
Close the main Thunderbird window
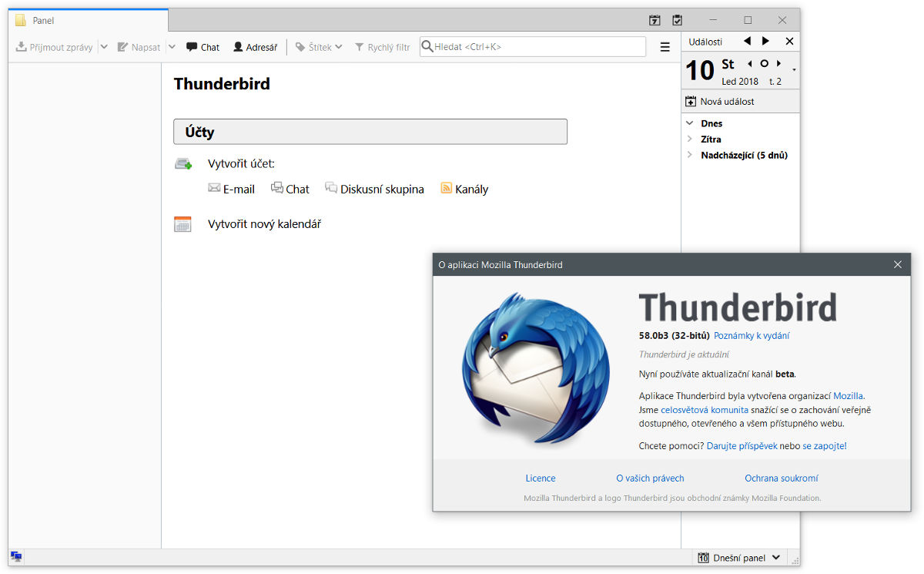(x=782, y=20)
